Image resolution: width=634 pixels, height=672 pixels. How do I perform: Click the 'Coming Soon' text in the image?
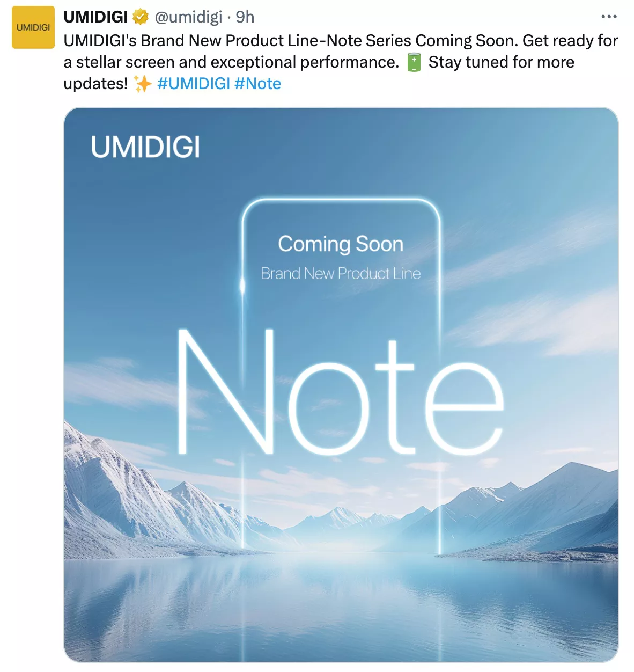[341, 245]
